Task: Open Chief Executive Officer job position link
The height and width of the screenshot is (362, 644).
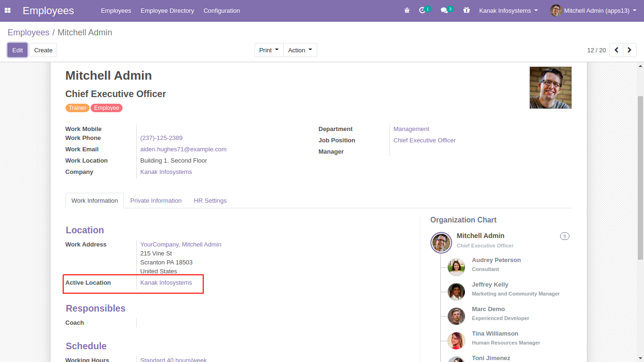Action: [425, 140]
